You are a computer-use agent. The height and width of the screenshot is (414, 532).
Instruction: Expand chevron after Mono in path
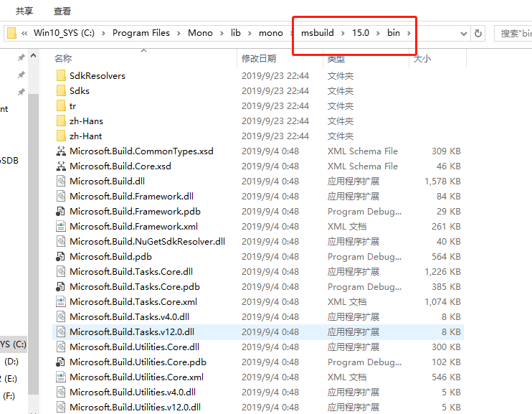(x=222, y=33)
